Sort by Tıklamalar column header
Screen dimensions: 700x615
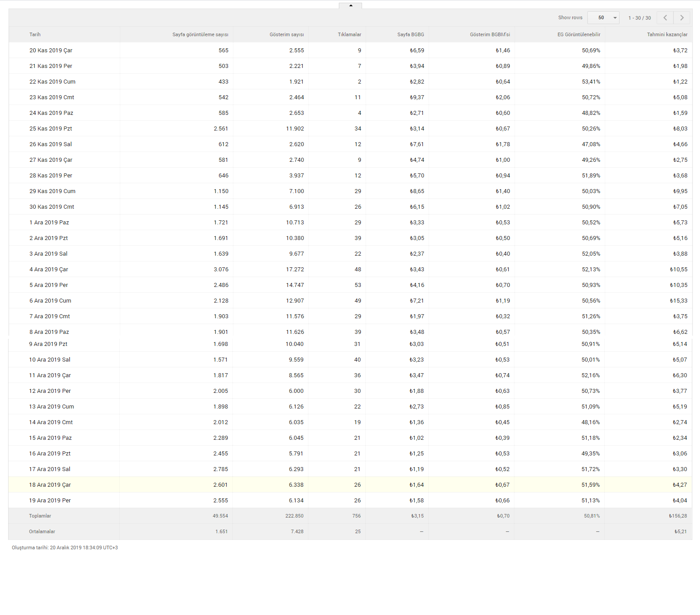coord(349,34)
